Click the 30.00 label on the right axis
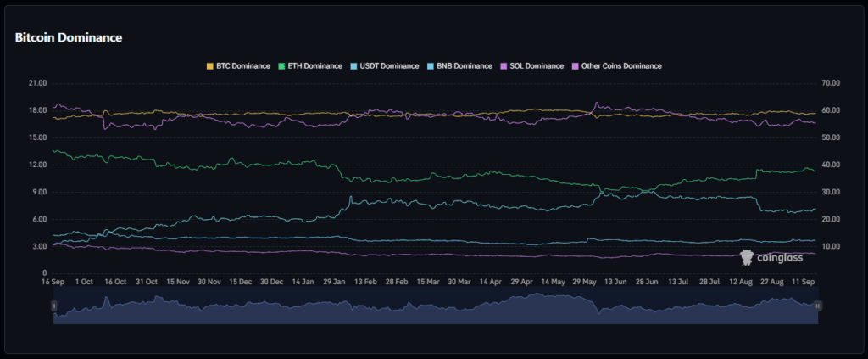The width and height of the screenshot is (868, 359). click(832, 192)
